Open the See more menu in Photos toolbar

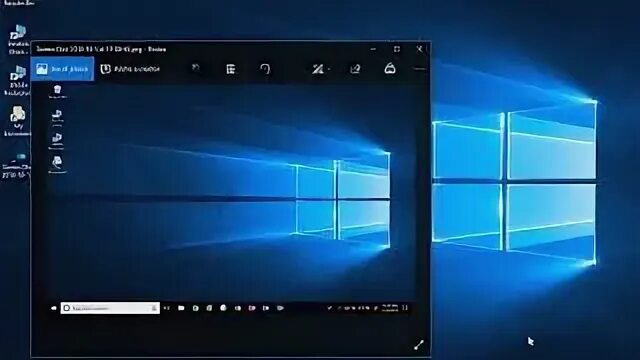pyautogui.click(x=419, y=69)
